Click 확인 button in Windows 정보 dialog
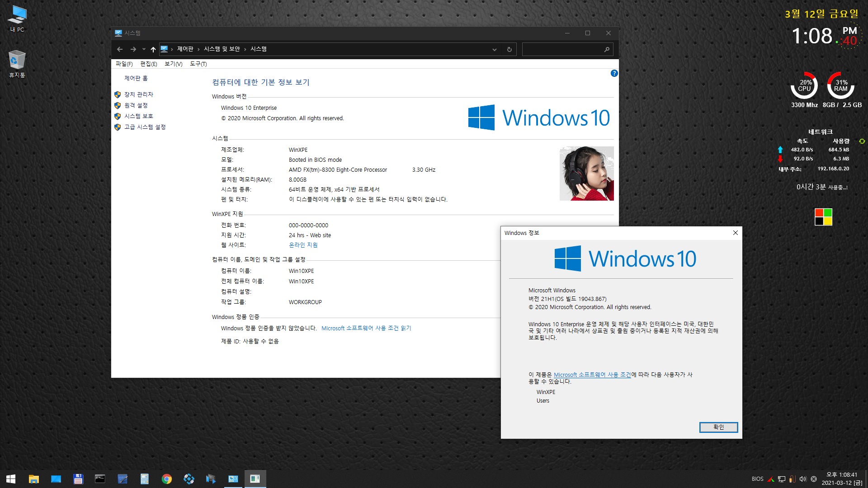This screenshot has width=868, height=488. point(718,427)
